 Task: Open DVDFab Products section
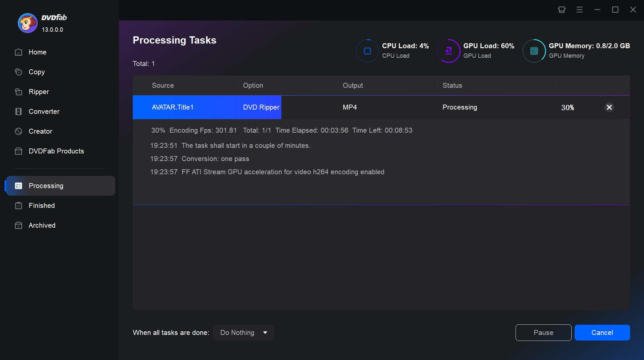click(56, 151)
